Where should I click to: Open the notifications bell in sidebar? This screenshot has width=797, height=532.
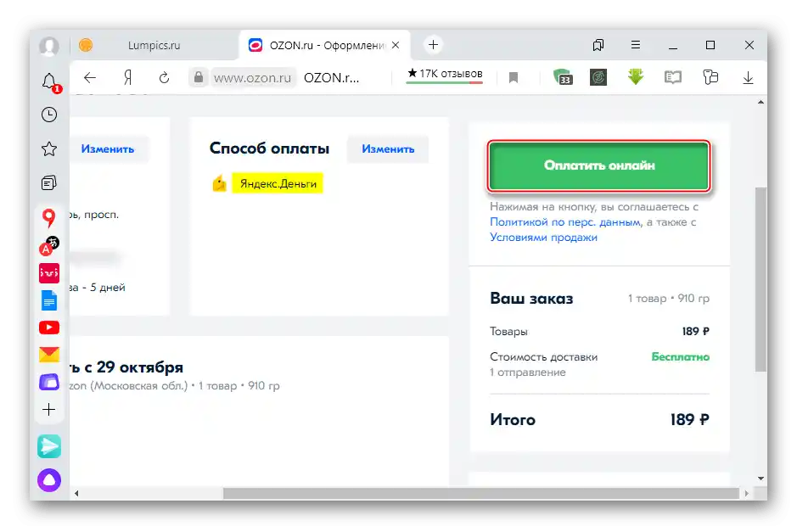coord(50,81)
